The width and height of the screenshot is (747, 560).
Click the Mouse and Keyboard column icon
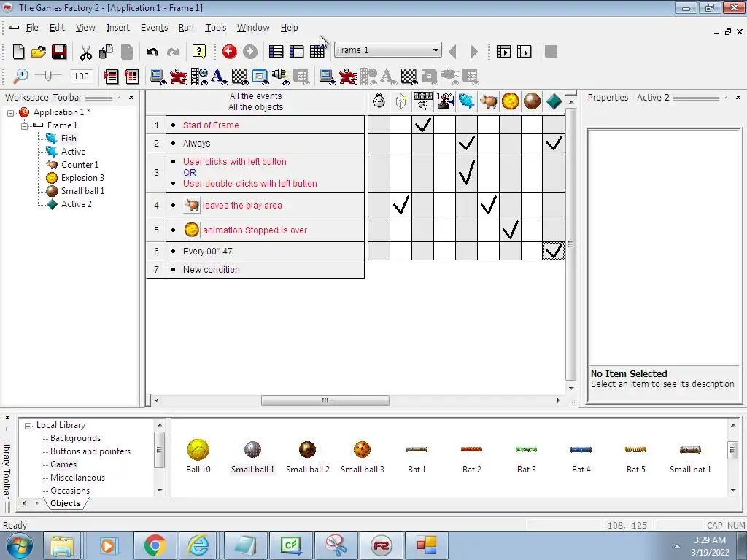422,101
